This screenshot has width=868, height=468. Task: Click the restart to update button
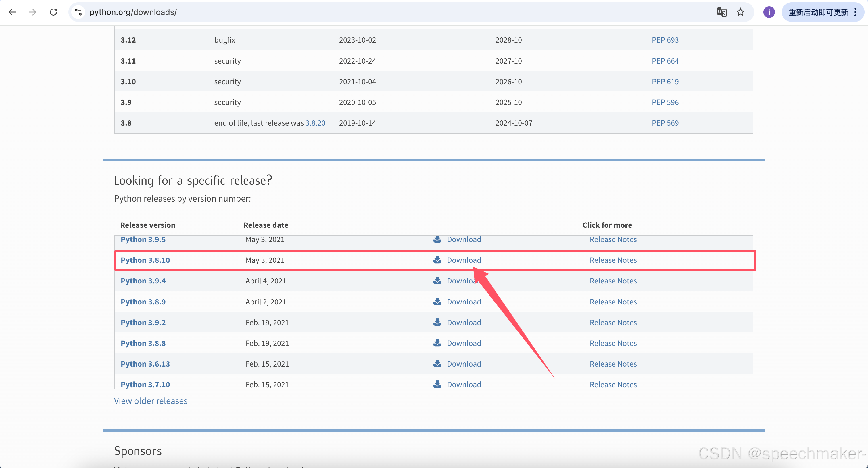[x=818, y=12]
